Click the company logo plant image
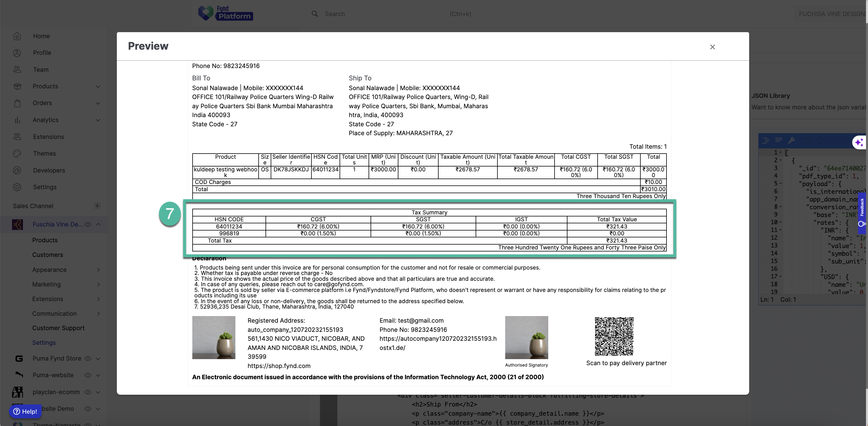 [214, 337]
